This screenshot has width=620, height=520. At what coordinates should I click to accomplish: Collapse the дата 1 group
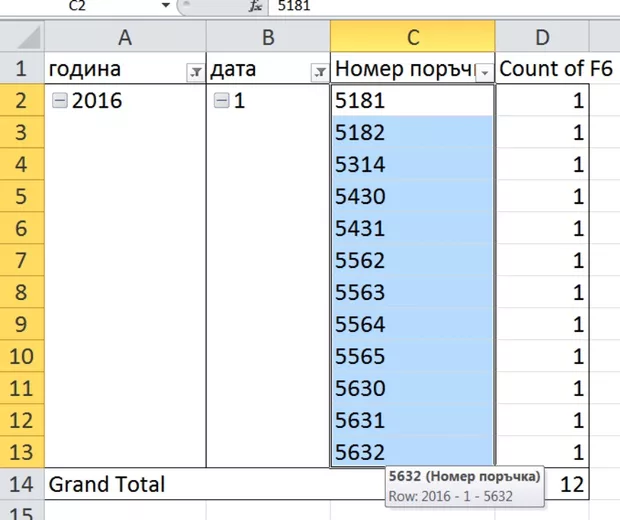coord(221,100)
